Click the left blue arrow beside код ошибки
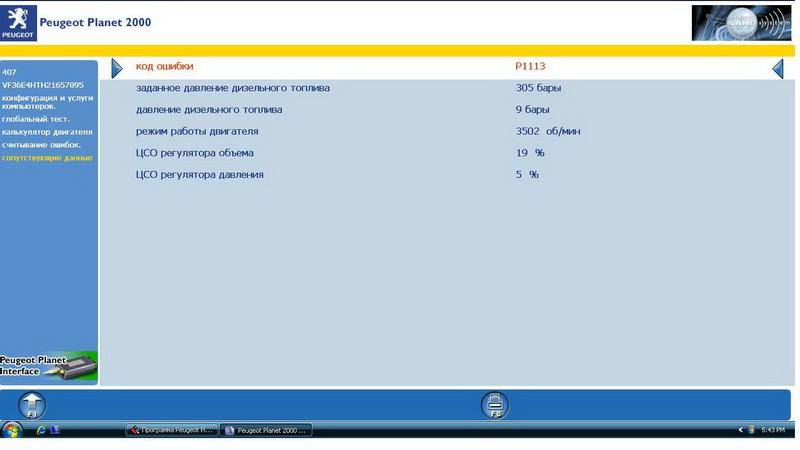This screenshot has width=800, height=450. point(117,68)
